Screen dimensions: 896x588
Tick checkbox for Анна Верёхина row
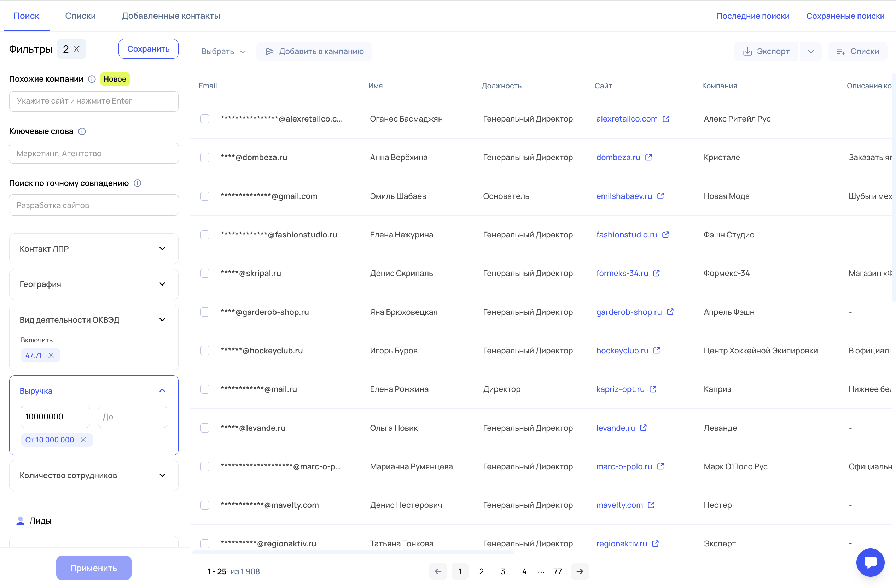(x=205, y=158)
